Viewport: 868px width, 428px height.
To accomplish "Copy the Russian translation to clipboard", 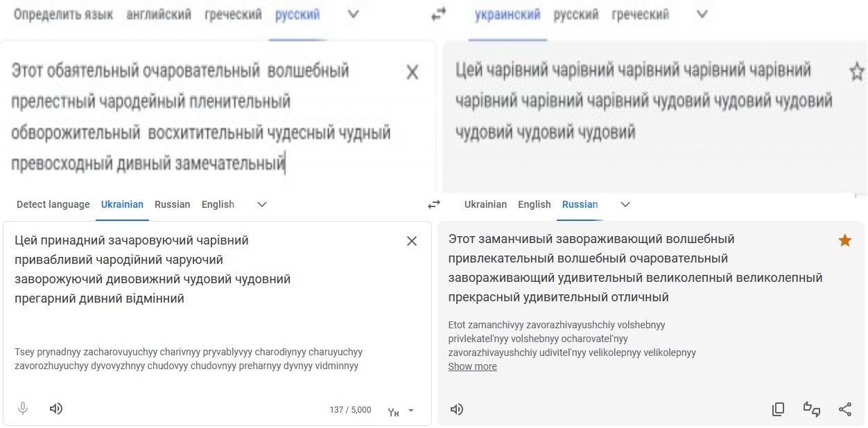I will tap(778, 409).
